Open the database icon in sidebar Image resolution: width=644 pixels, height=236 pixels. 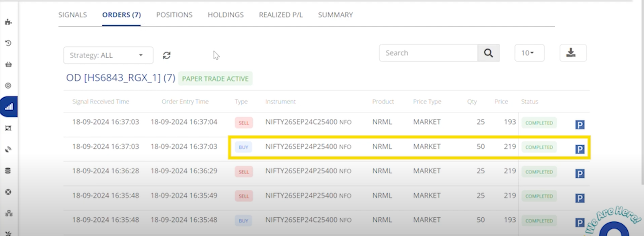coord(8,171)
